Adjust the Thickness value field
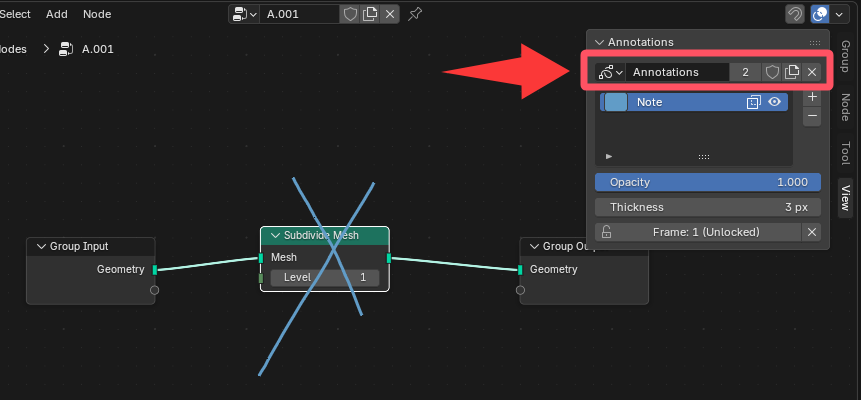The width and height of the screenshot is (861, 400). (x=708, y=207)
